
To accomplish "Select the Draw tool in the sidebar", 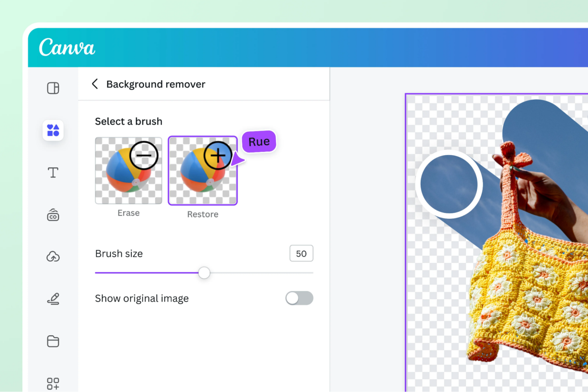I will tap(53, 299).
